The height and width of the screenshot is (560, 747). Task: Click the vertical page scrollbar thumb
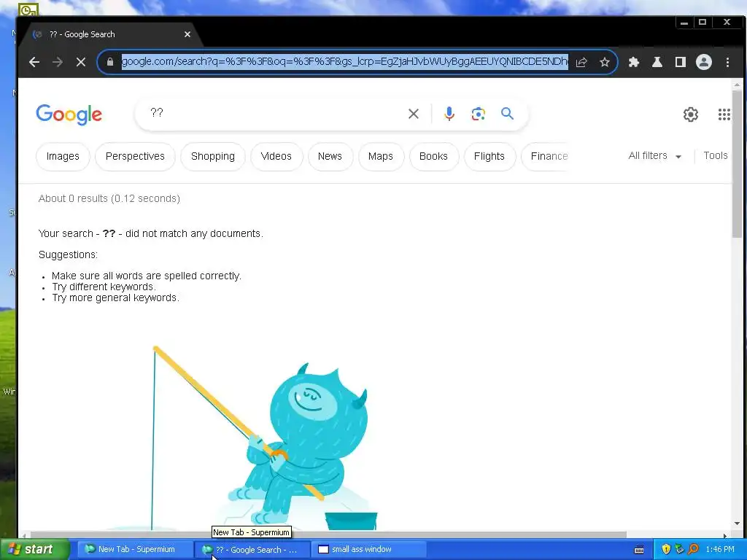[737, 163]
